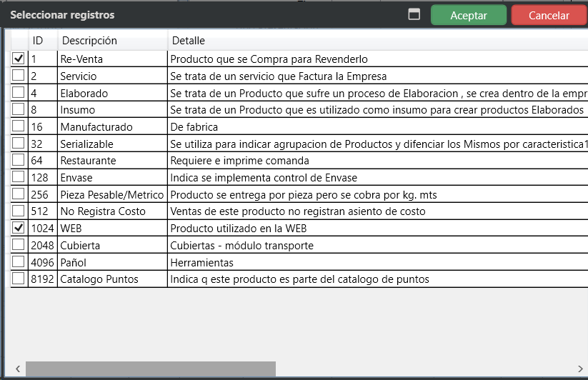Check the Elaborado row checkbox
The image size is (588, 380).
point(19,93)
